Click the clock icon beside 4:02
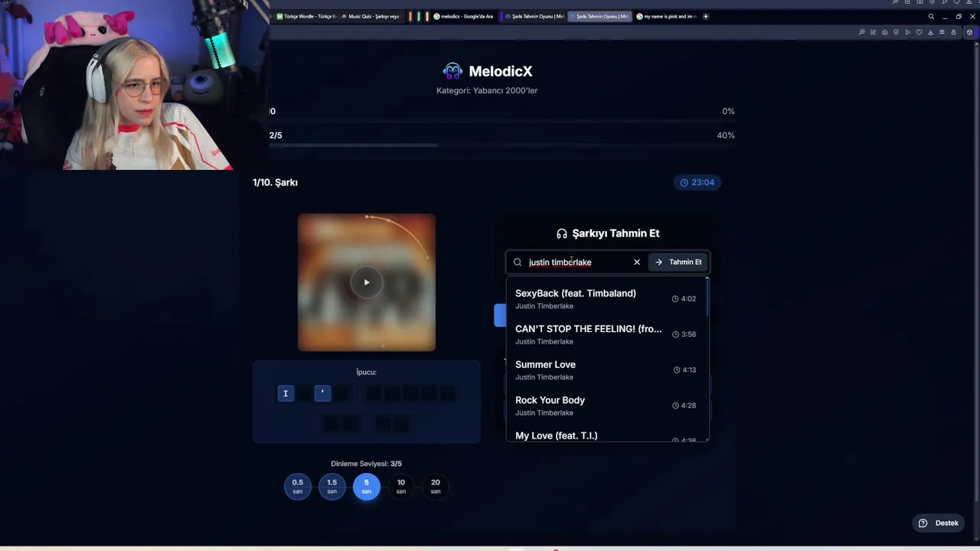The width and height of the screenshot is (980, 551). (675, 298)
